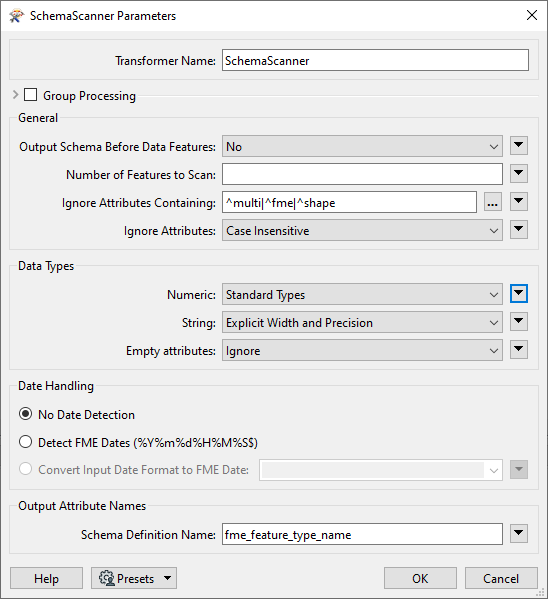Cancel the parameter changes
This screenshot has height=599, width=548.
[501, 578]
